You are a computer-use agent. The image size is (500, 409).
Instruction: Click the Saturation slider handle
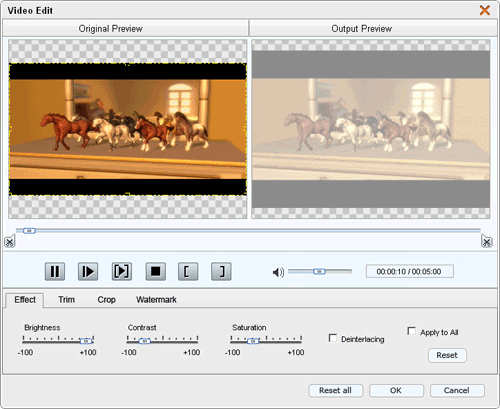[253, 341]
